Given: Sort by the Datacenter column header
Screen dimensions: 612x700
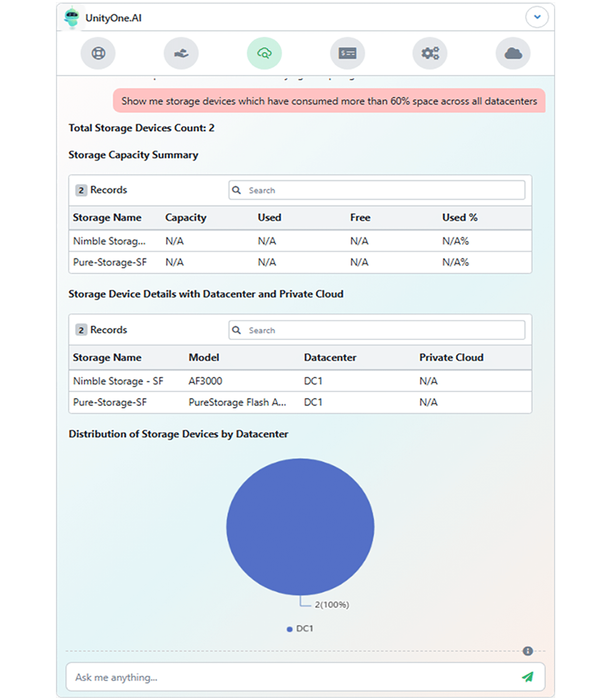Looking at the screenshot, I should pos(330,357).
